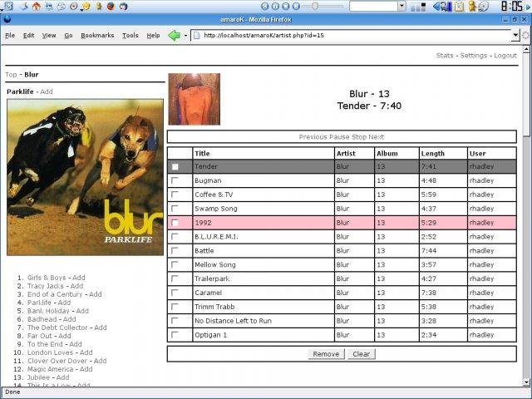Open the KDE K menu
The image size is (532, 399).
coord(9,6)
